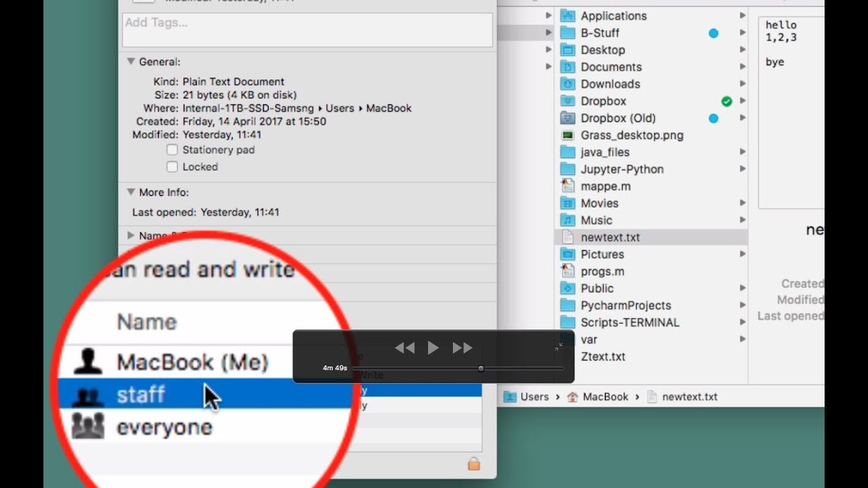The height and width of the screenshot is (488, 868).
Task: Expand the Desktop folder arrow
Action: coord(743,49)
